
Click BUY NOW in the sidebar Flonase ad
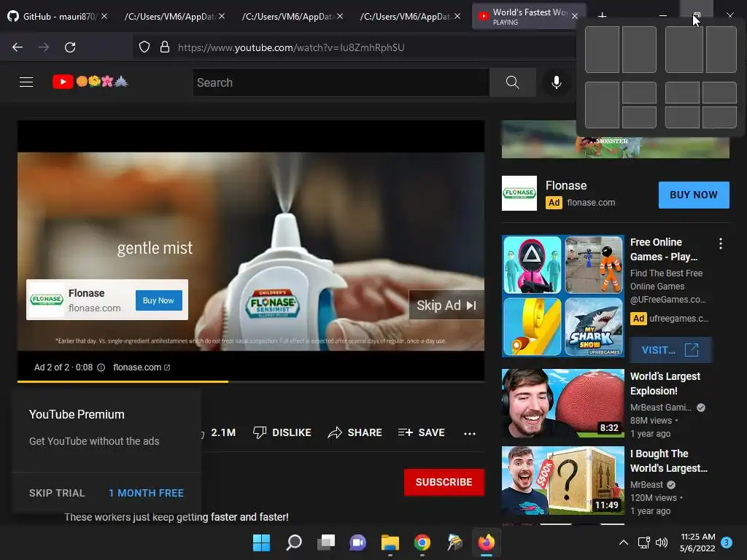point(694,195)
